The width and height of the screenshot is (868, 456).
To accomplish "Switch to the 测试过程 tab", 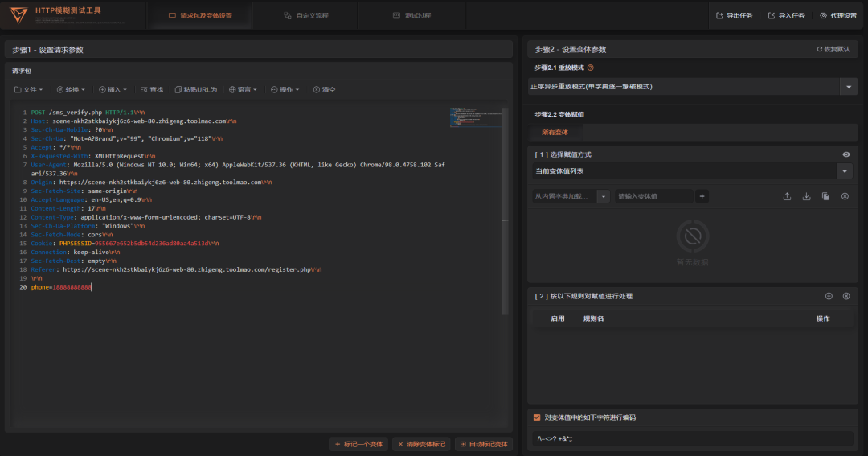I will pos(411,15).
